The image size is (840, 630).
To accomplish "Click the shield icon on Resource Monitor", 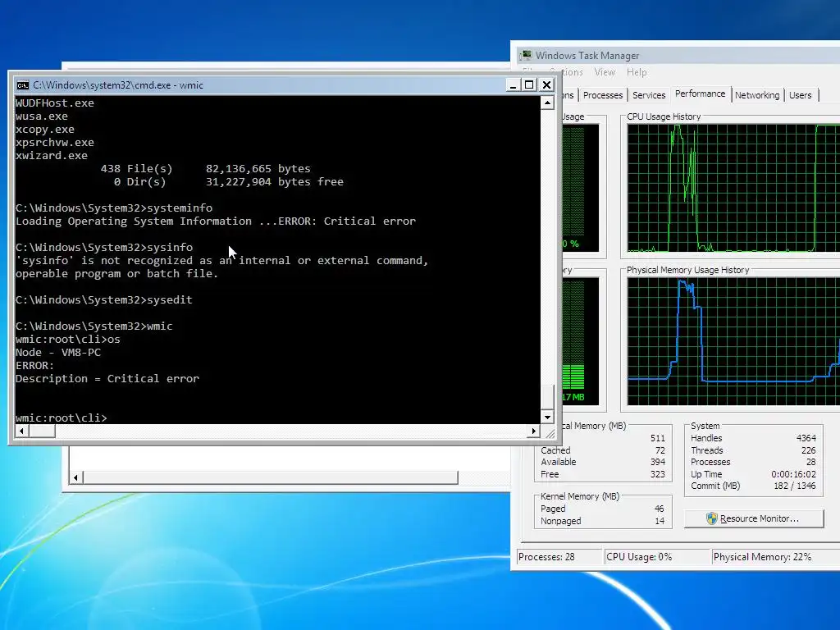I will point(711,518).
